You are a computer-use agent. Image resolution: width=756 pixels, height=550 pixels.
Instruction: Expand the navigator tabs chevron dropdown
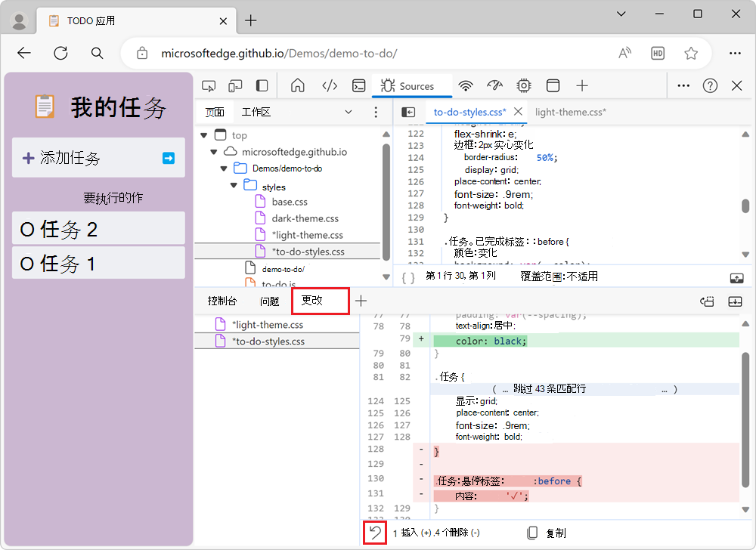point(348,113)
